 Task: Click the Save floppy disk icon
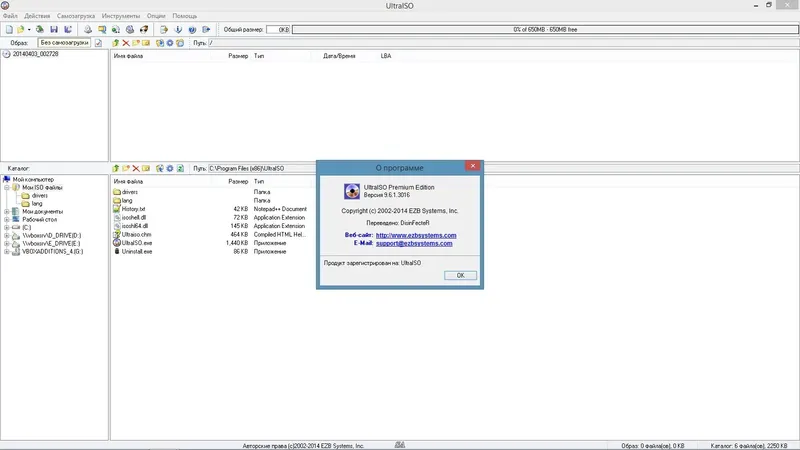pyautogui.click(x=54, y=30)
